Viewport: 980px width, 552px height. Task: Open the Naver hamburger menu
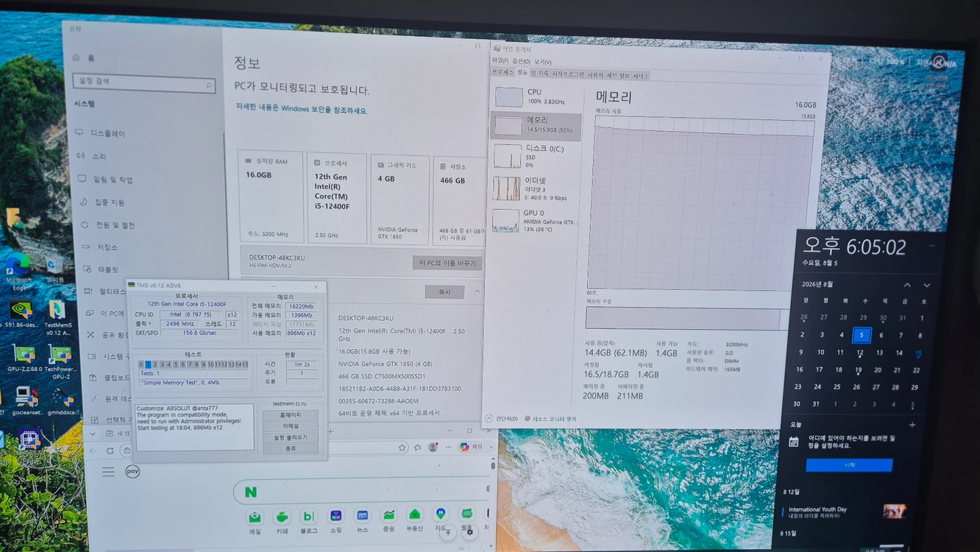click(108, 472)
